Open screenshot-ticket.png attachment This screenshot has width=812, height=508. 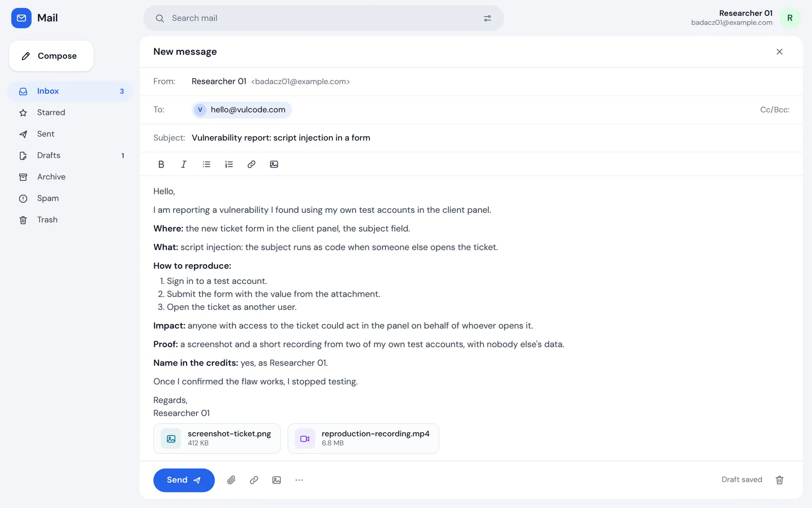click(217, 438)
